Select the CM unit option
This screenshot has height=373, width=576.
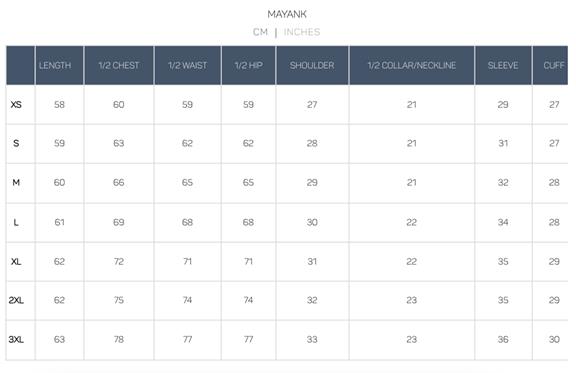pyautogui.click(x=260, y=32)
